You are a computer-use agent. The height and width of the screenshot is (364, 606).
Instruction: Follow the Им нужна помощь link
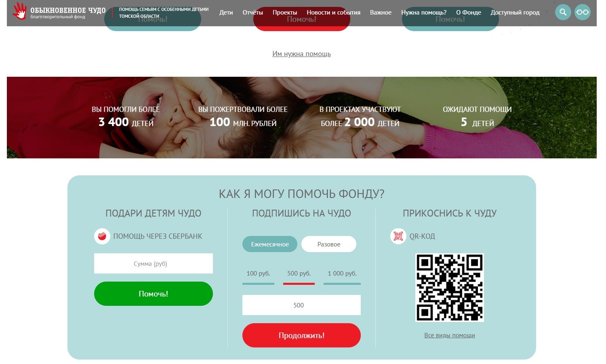[301, 54]
